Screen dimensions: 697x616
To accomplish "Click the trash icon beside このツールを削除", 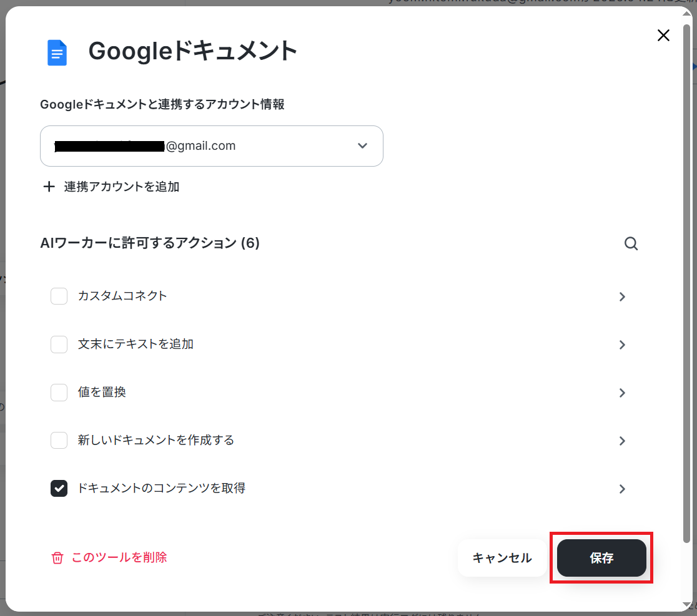I will click(57, 558).
